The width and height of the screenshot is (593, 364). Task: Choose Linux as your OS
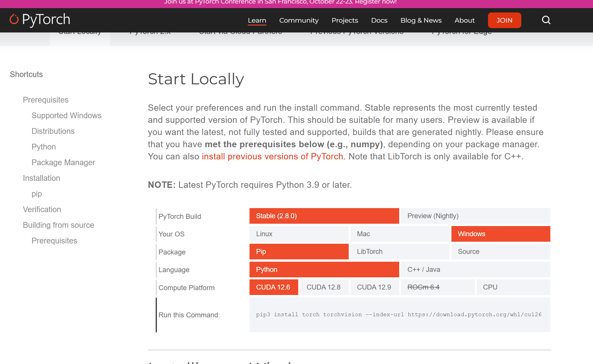click(299, 234)
